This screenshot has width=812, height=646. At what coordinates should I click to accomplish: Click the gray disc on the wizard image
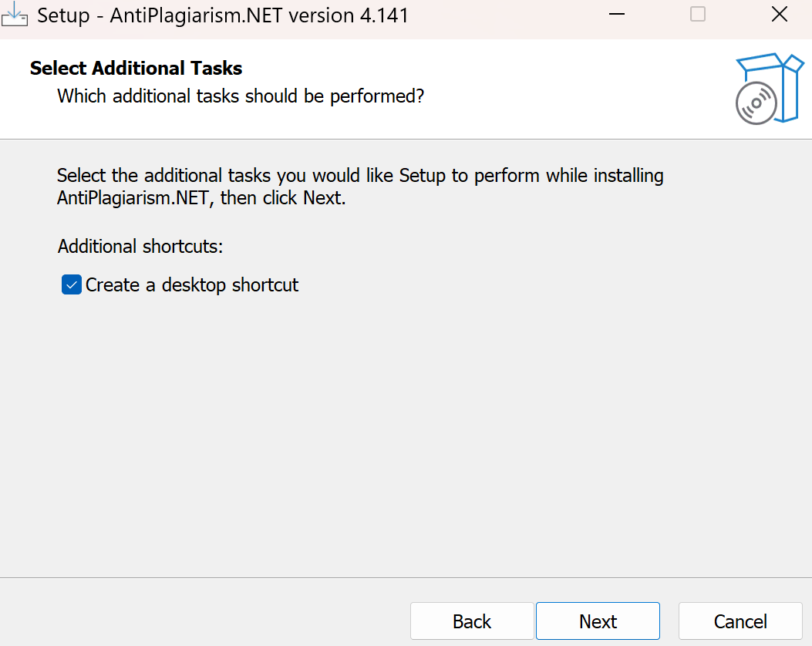point(756,103)
